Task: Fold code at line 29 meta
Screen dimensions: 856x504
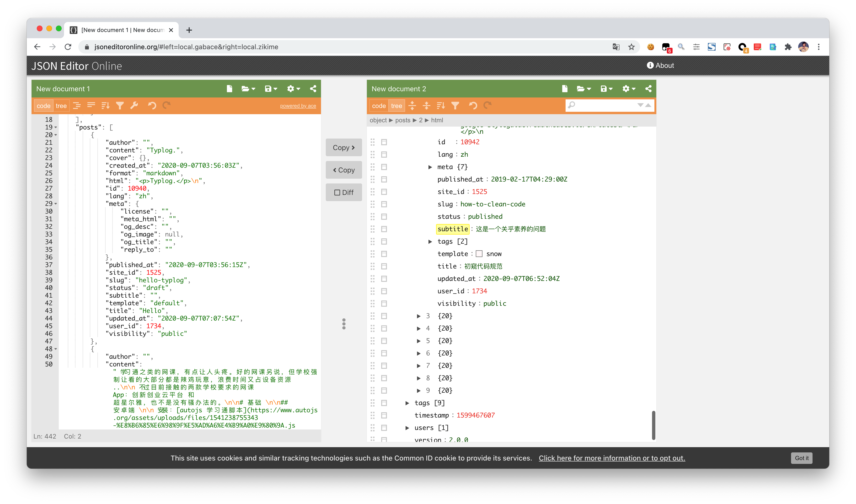Action: pos(56,204)
